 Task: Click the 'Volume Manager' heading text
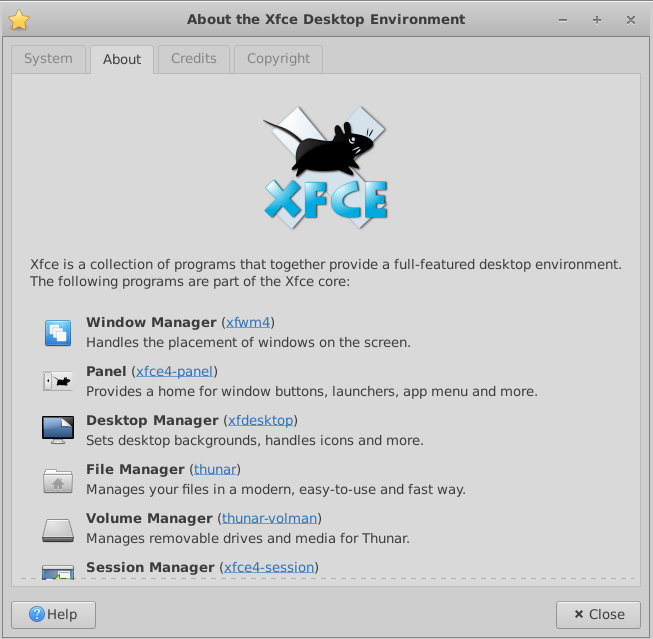[149, 518]
